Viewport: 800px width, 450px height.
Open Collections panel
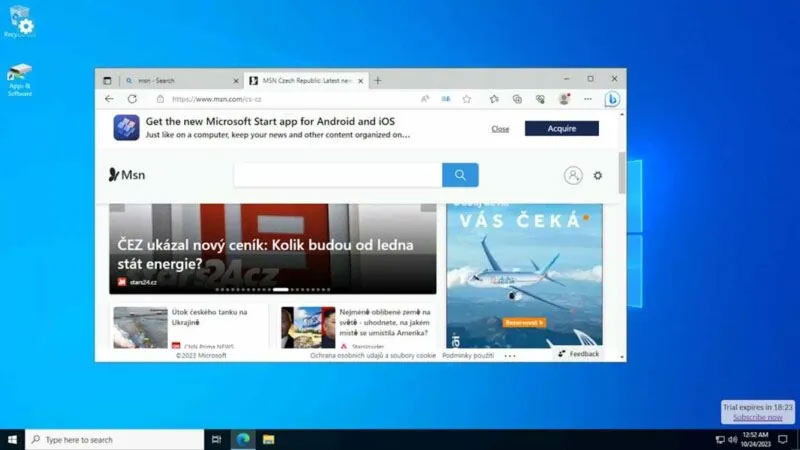pyautogui.click(x=517, y=99)
